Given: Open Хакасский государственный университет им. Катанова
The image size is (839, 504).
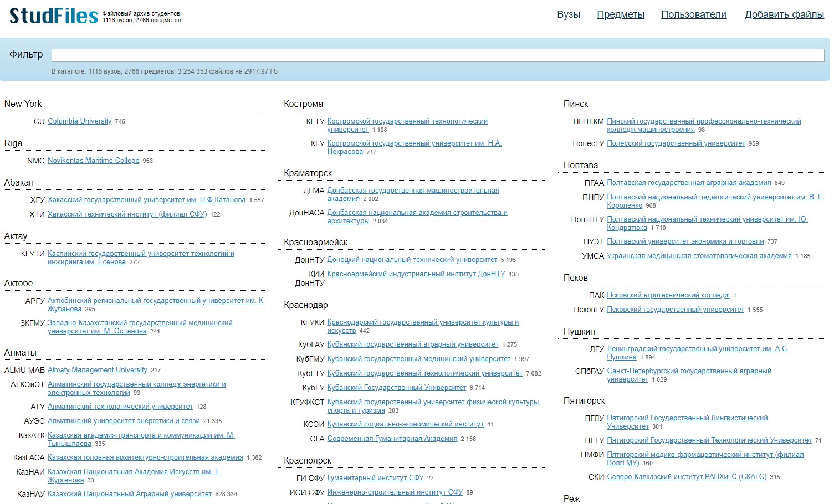Looking at the screenshot, I should coord(147,200).
